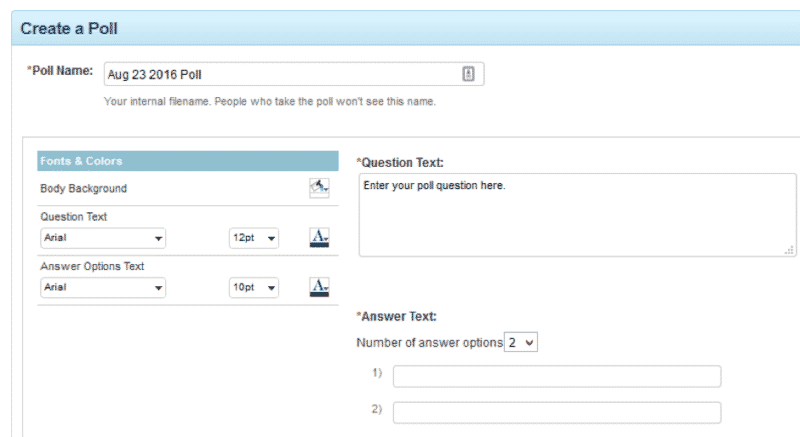The height and width of the screenshot is (437, 800).
Task: Click the Answer Options Text label
Action: click(x=92, y=266)
